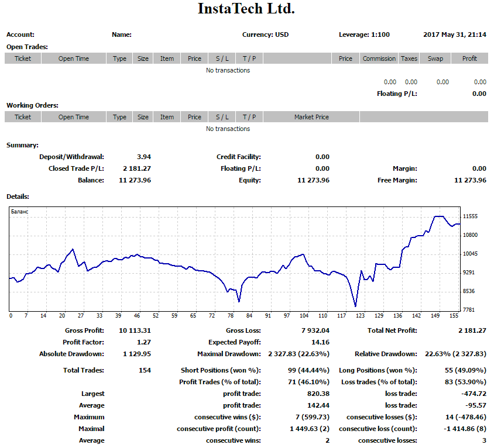Select Profit Trades value 71 (46.10%)

click(x=308, y=382)
